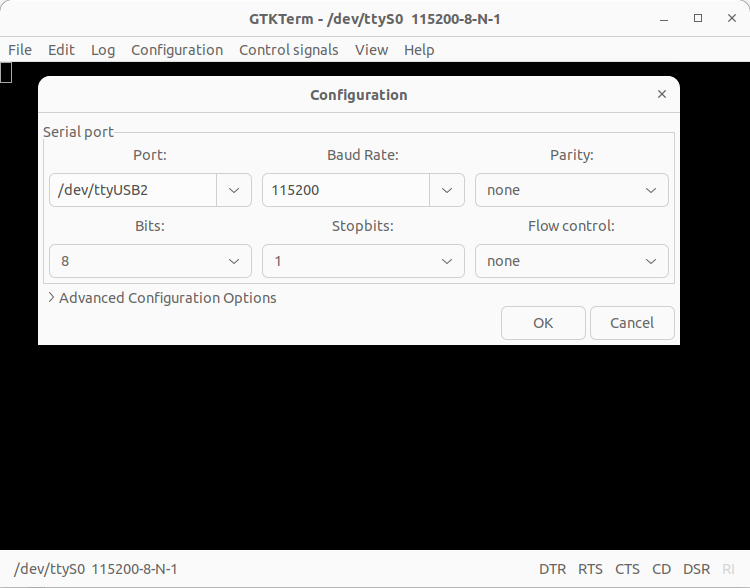Open the View menu
This screenshot has height=588, width=750.
(x=371, y=50)
